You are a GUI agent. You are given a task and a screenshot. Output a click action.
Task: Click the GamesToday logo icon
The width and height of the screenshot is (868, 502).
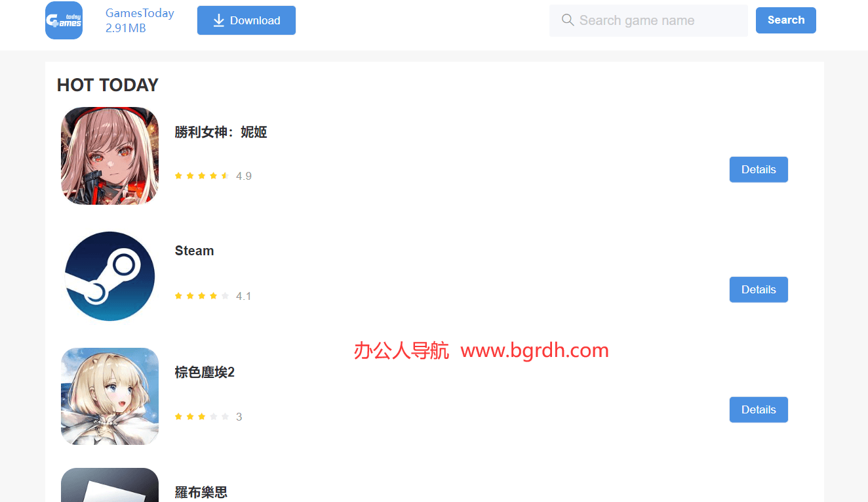point(63,20)
